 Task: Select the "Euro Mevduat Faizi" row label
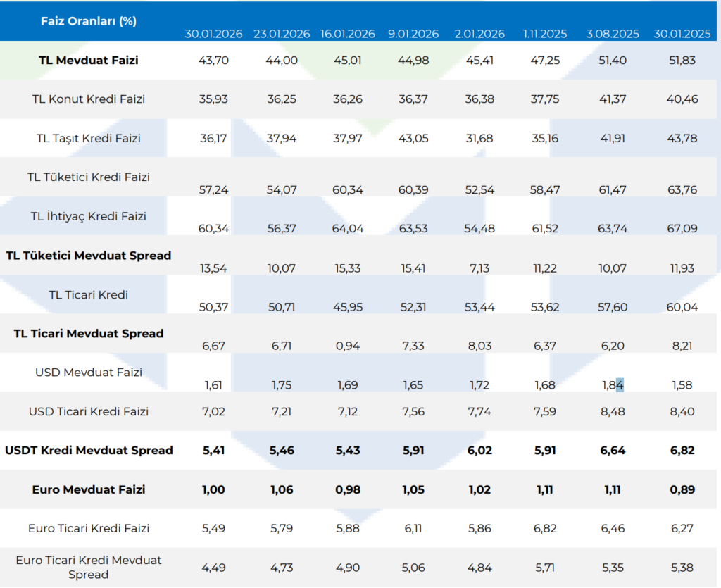tap(89, 489)
